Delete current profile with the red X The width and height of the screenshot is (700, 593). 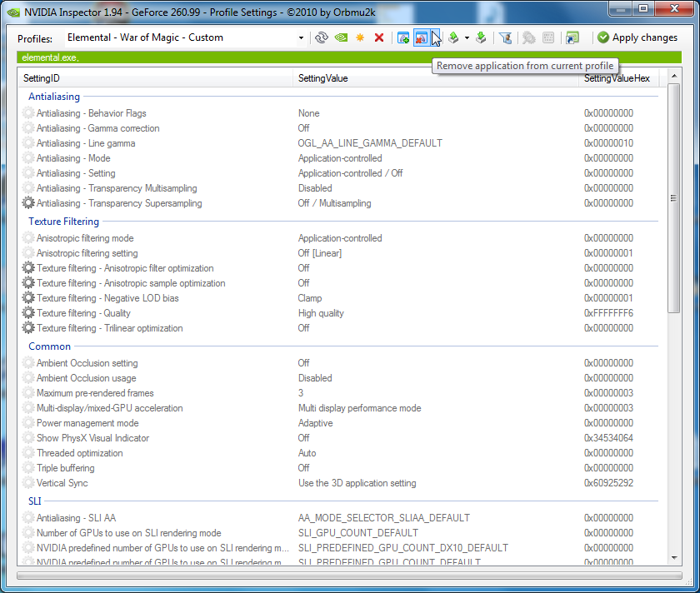point(379,37)
